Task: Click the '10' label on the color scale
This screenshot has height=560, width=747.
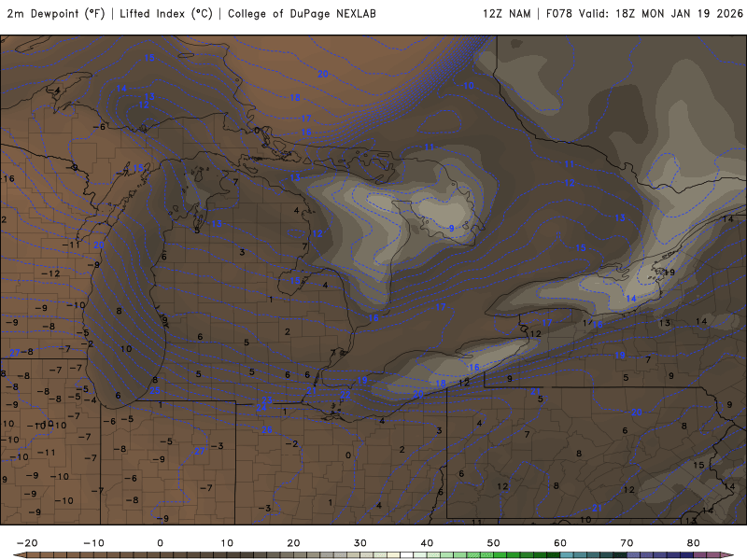Action: 227,543
